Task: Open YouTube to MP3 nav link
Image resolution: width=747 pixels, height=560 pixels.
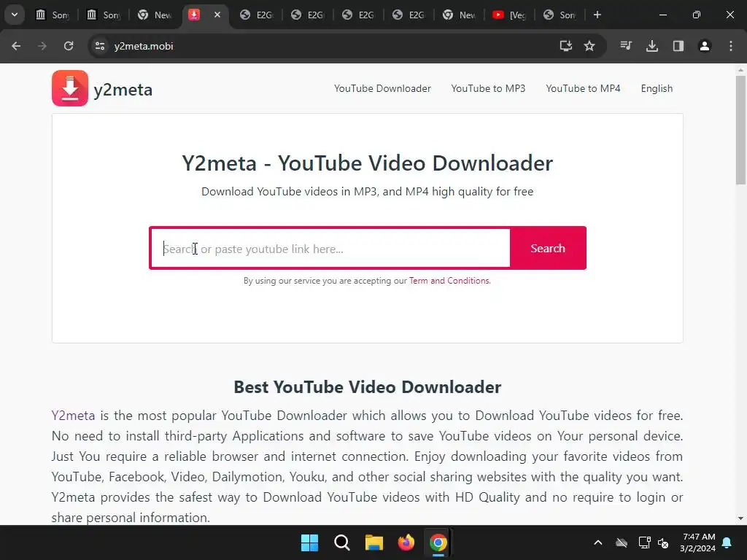Action: click(488, 88)
